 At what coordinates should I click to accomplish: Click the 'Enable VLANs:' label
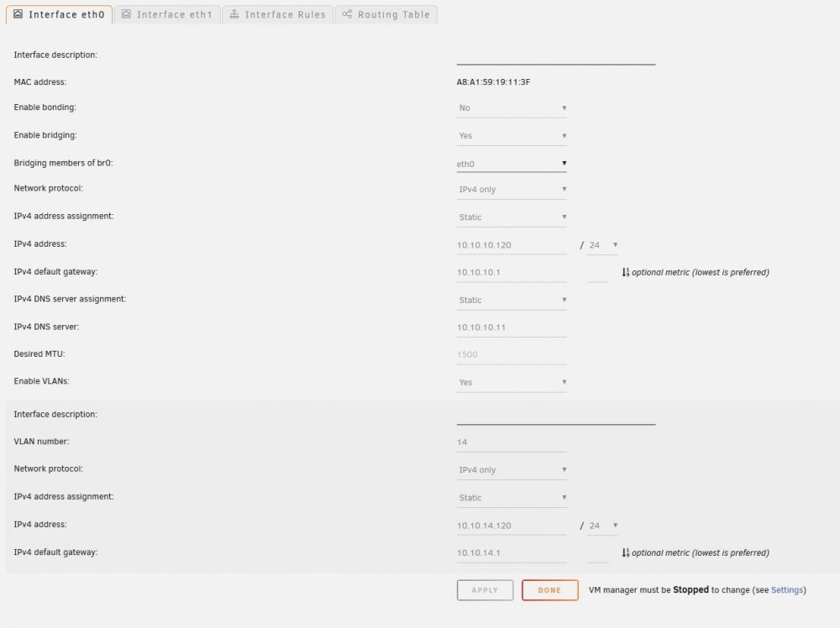pyautogui.click(x=41, y=381)
